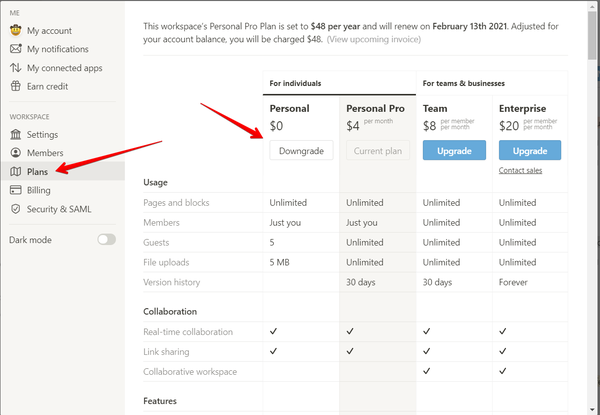Click the Members person icon
The image size is (600, 415).
[x=15, y=153]
